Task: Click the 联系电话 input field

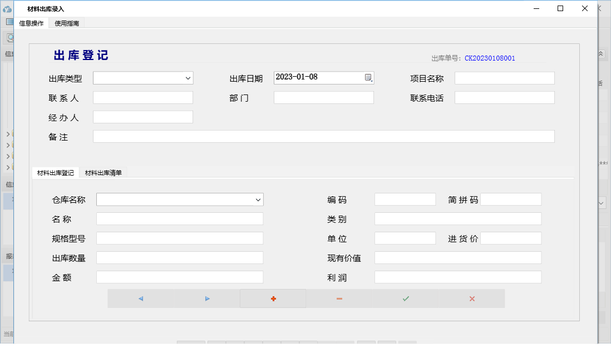Action: coord(504,98)
